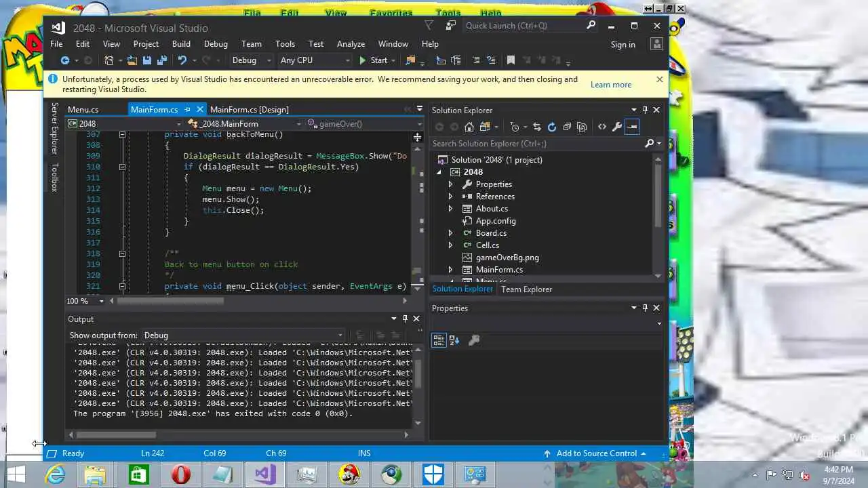Click the New Project toolbar icon

tap(108, 60)
